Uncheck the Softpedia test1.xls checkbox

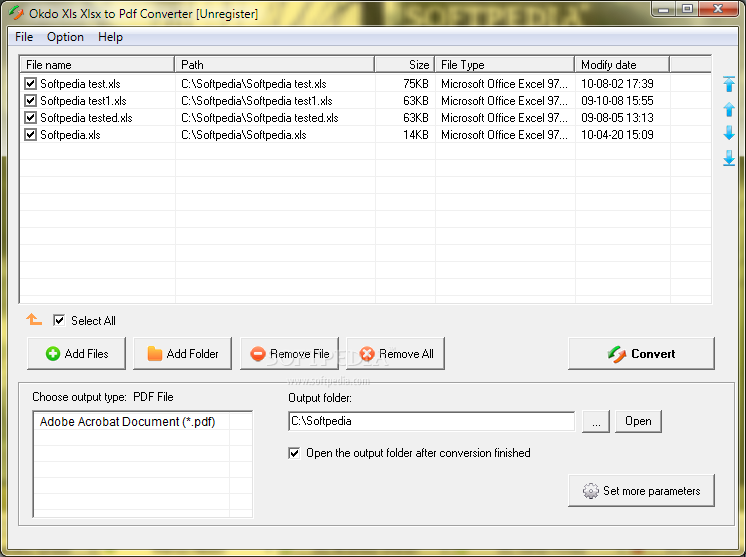click(30, 101)
